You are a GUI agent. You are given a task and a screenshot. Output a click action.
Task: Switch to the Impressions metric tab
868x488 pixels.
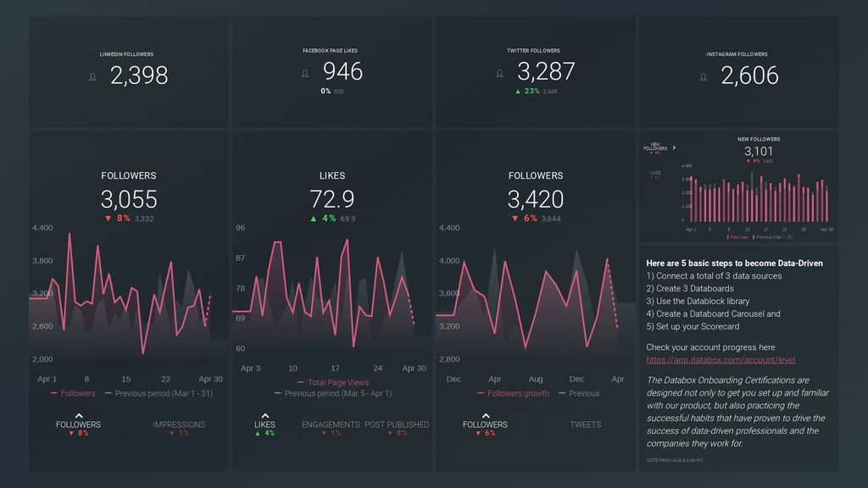(179, 424)
